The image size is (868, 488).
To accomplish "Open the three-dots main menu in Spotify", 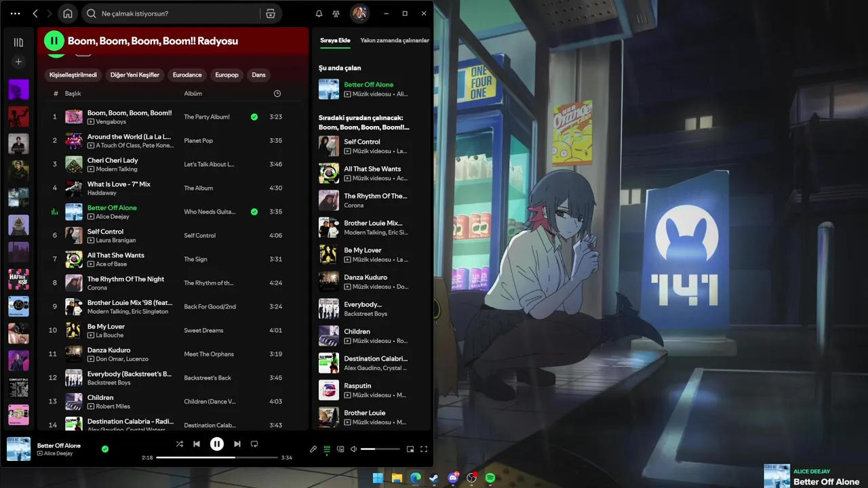I will coord(16,14).
